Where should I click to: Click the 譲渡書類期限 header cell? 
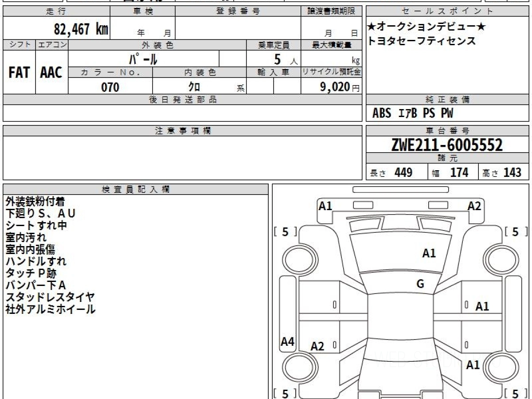pyautogui.click(x=332, y=12)
